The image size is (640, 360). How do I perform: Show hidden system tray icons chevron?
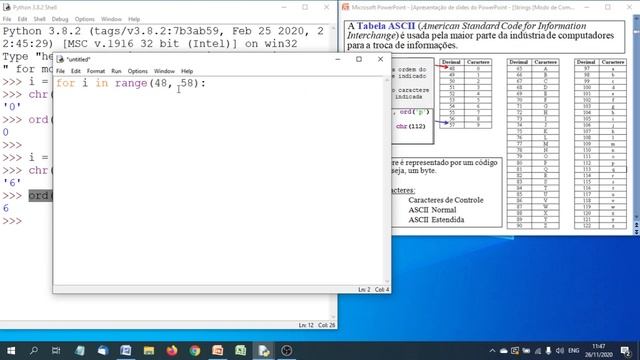pyautogui.click(x=492, y=351)
